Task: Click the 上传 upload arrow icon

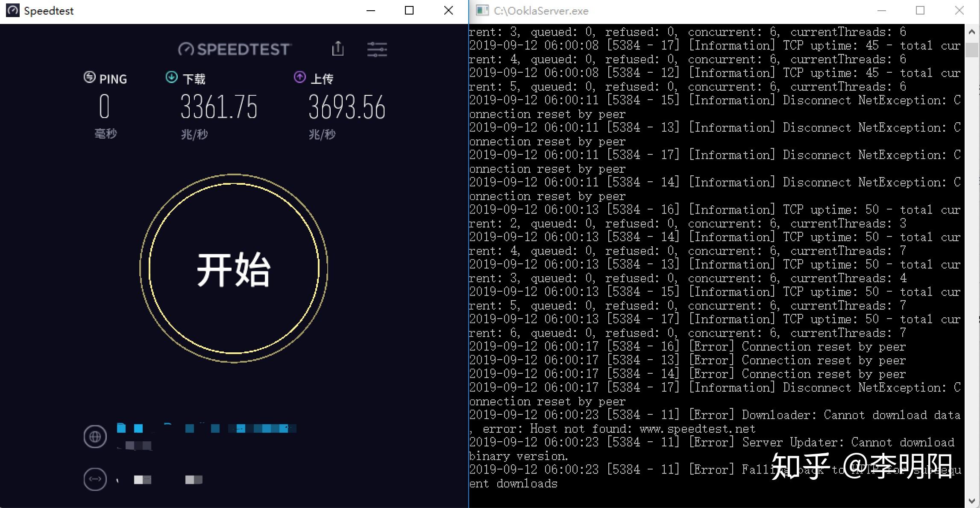Action: 300,77
